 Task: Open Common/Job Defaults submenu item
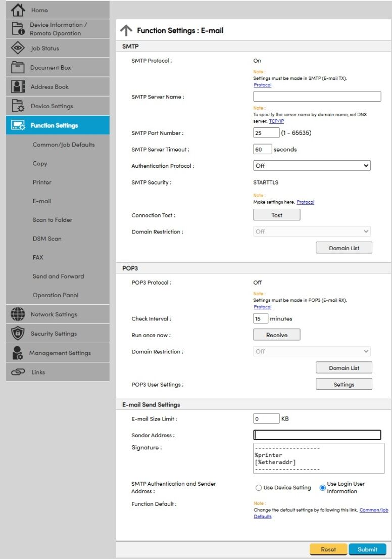[64, 145]
